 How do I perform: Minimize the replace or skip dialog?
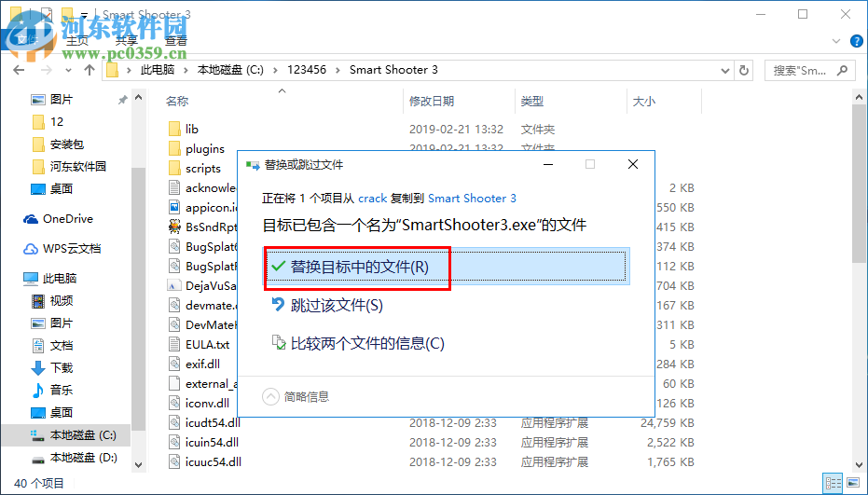[548, 164]
